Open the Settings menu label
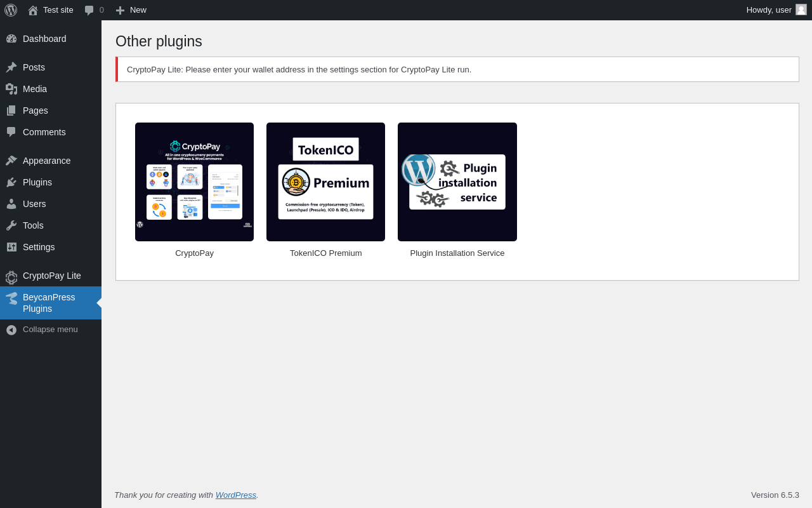 click(39, 247)
